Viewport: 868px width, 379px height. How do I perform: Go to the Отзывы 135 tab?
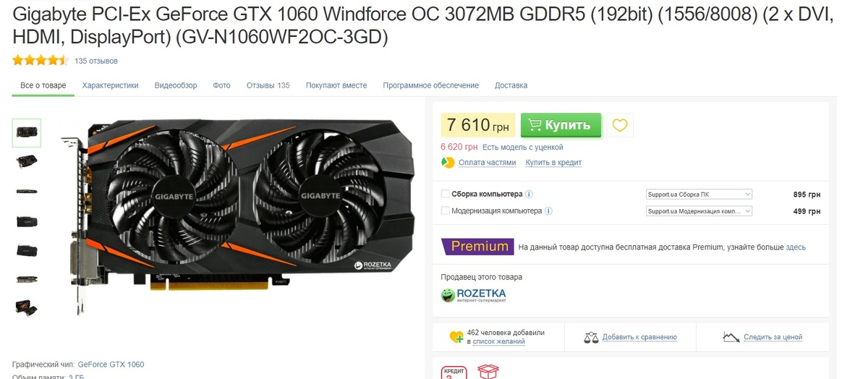268,85
